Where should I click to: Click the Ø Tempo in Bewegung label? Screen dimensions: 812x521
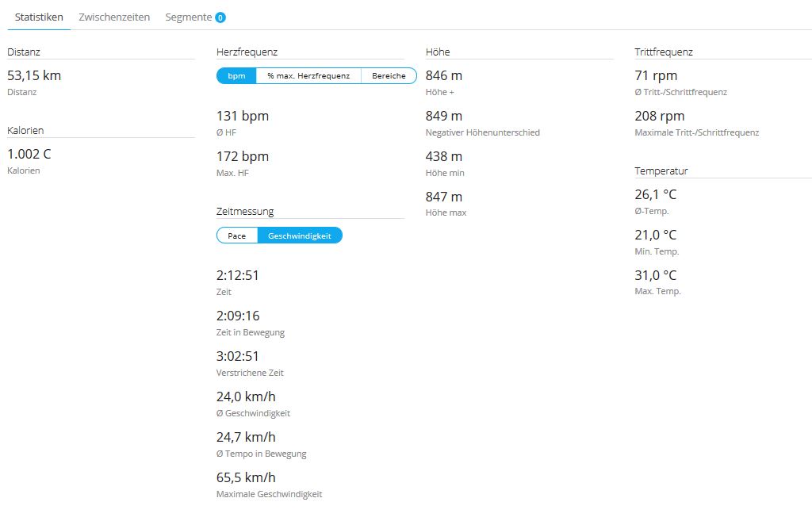262,454
